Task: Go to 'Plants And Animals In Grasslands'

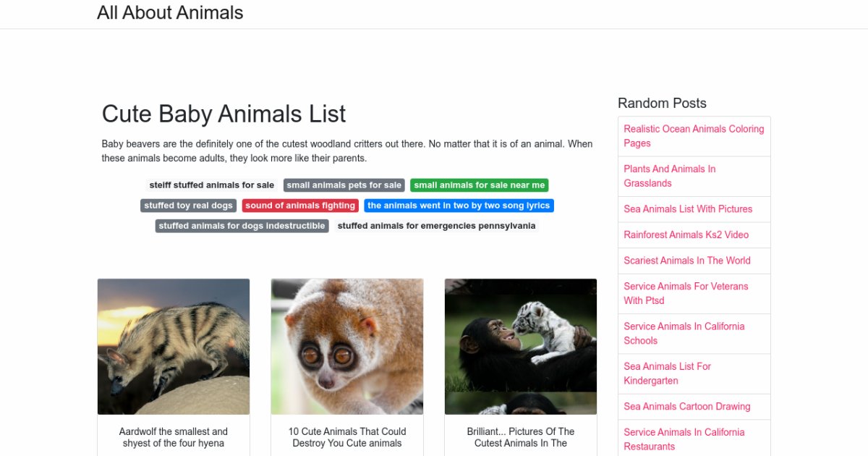Action: pyautogui.click(x=669, y=176)
